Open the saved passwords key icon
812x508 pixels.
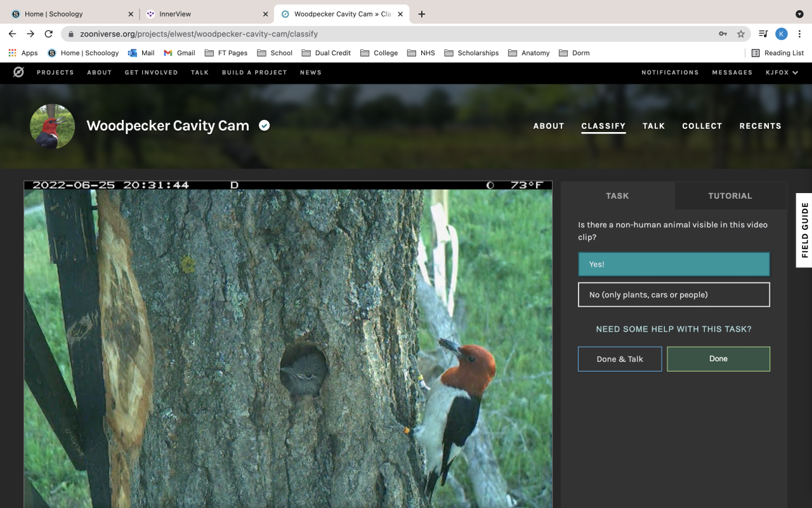723,34
